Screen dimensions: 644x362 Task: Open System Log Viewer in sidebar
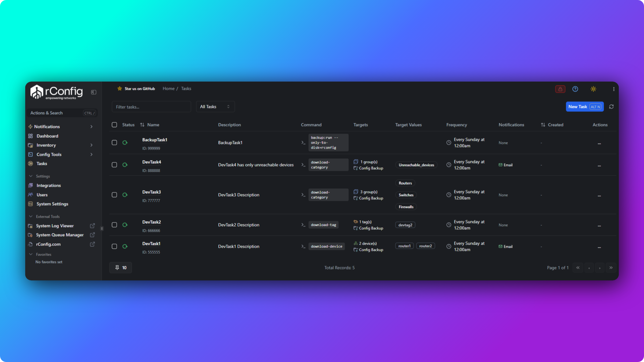coord(55,226)
